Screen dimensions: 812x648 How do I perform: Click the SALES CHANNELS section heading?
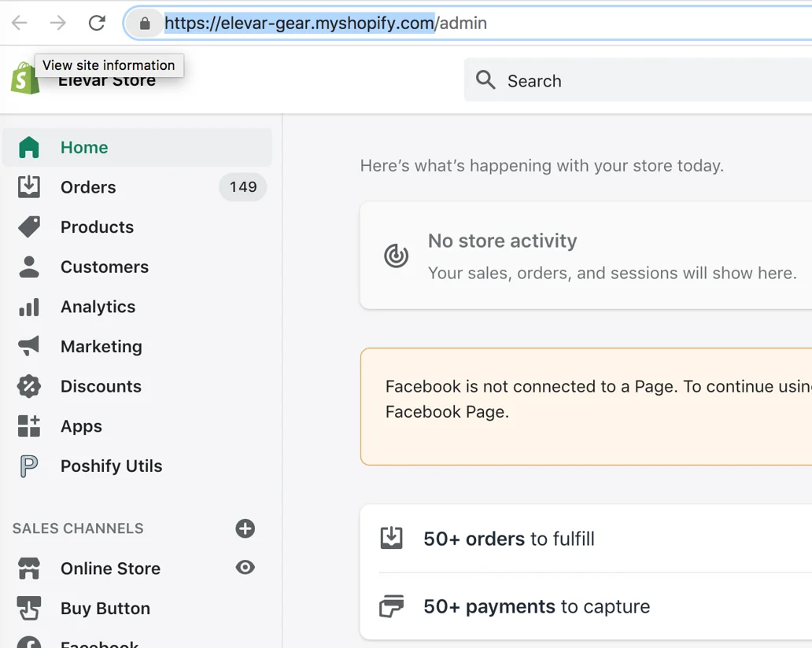coord(78,528)
